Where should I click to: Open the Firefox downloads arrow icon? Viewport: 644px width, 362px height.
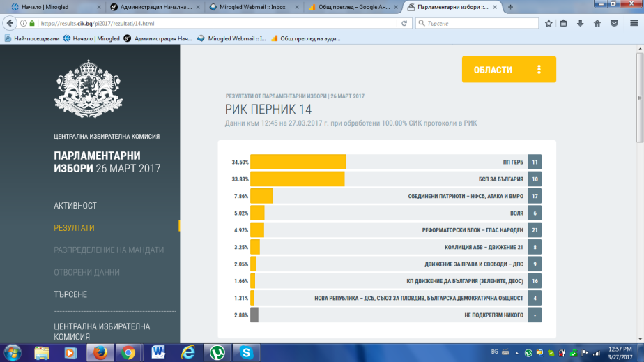pyautogui.click(x=580, y=23)
